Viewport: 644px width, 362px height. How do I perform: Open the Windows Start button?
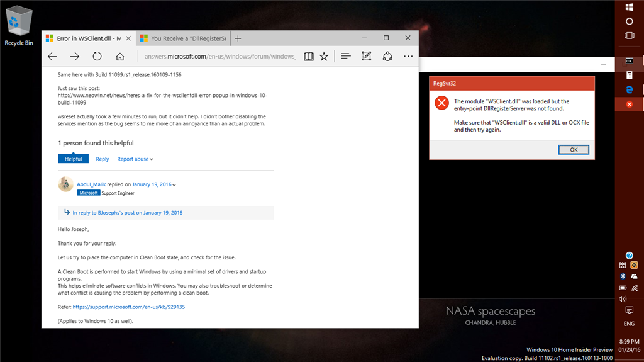click(629, 7)
